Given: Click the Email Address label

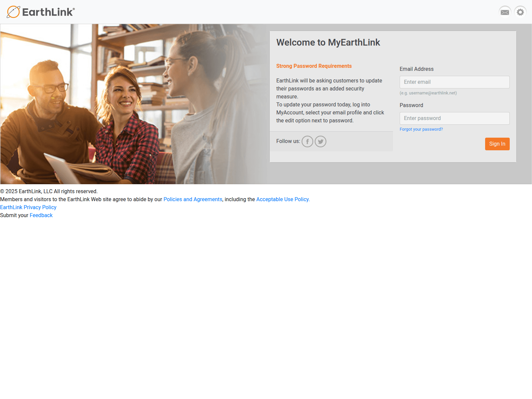Looking at the screenshot, I should pos(417,69).
